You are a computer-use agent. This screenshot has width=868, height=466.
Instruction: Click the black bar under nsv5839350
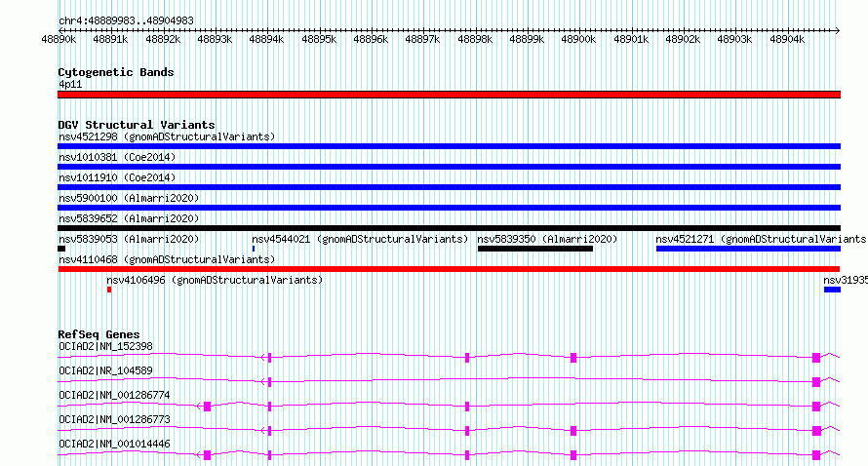[x=535, y=249]
